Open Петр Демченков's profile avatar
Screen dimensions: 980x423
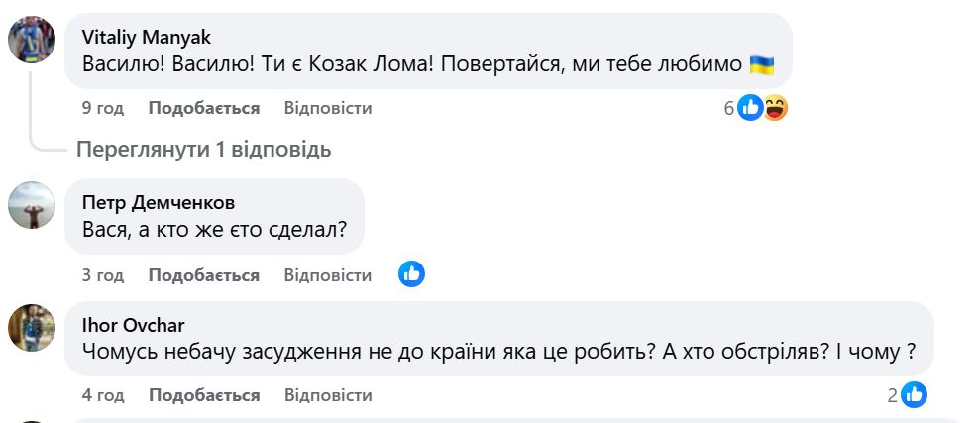tap(32, 205)
